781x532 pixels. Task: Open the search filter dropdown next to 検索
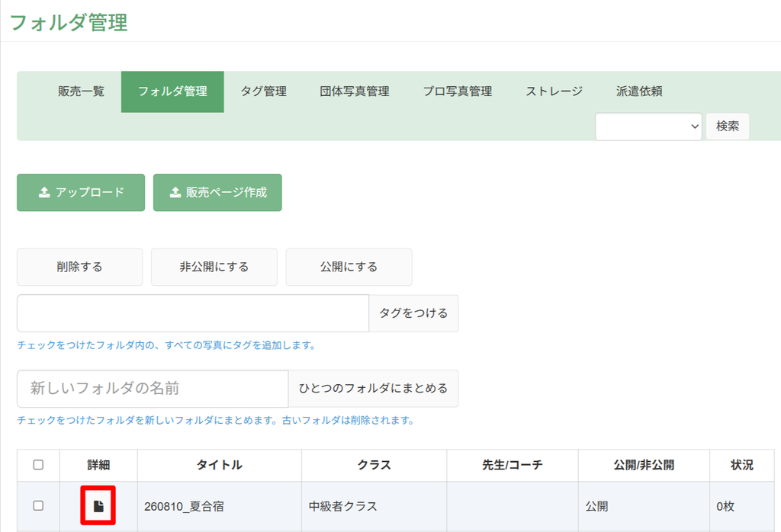click(648, 127)
